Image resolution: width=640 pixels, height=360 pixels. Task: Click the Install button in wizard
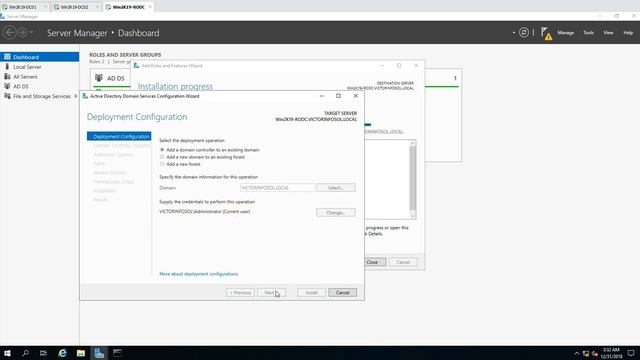[x=311, y=292]
